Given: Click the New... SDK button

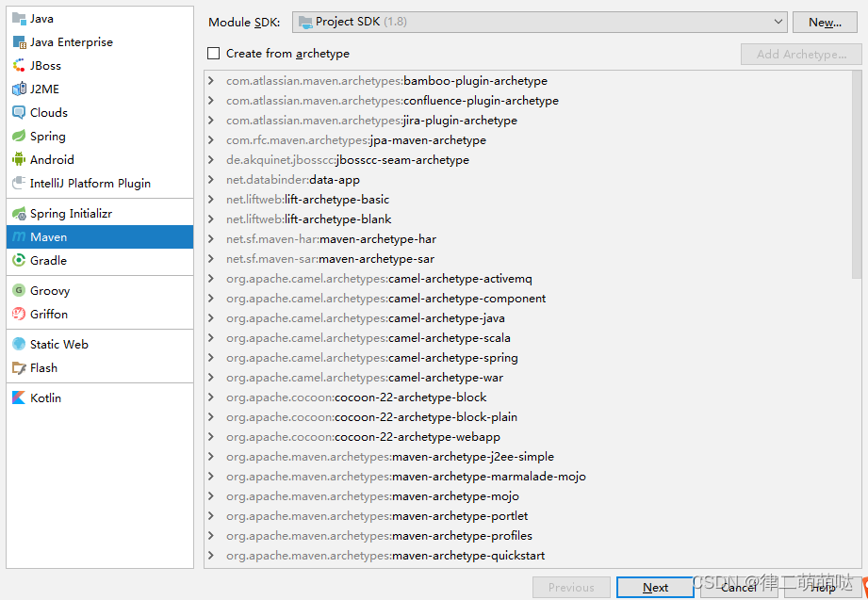Looking at the screenshot, I should click(825, 23).
